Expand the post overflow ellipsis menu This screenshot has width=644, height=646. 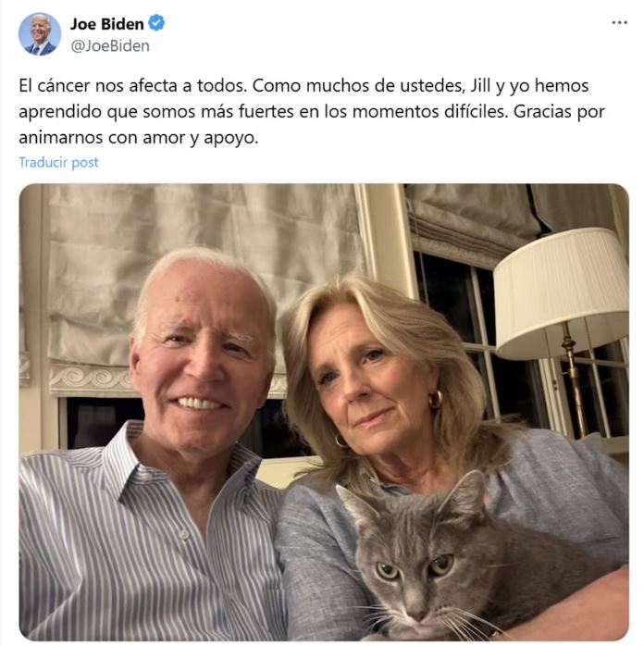[x=619, y=23]
